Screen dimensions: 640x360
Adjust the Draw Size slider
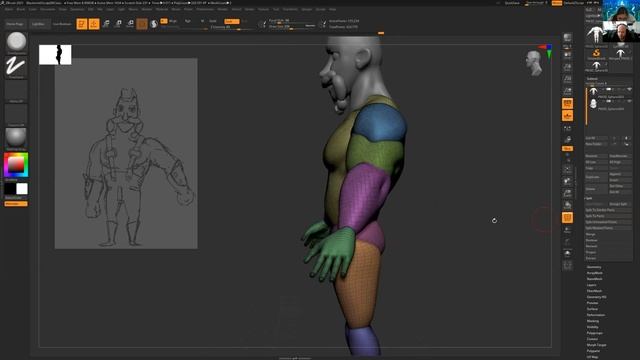pos(292,27)
